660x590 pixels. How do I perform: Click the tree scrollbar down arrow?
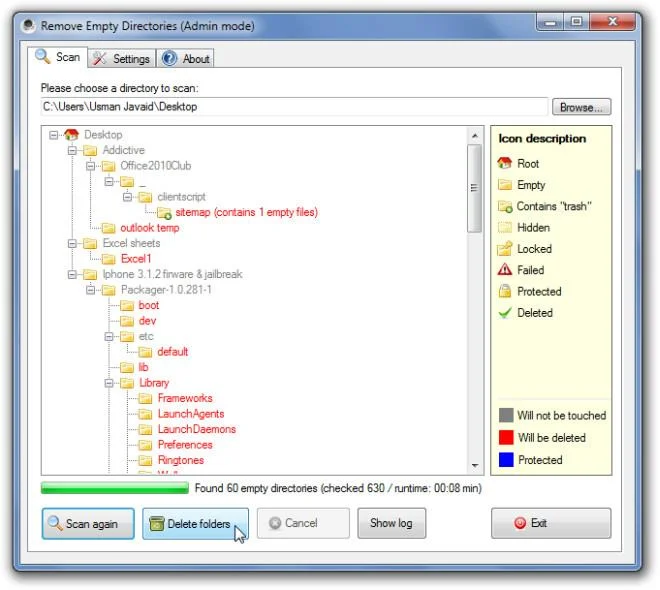[475, 465]
